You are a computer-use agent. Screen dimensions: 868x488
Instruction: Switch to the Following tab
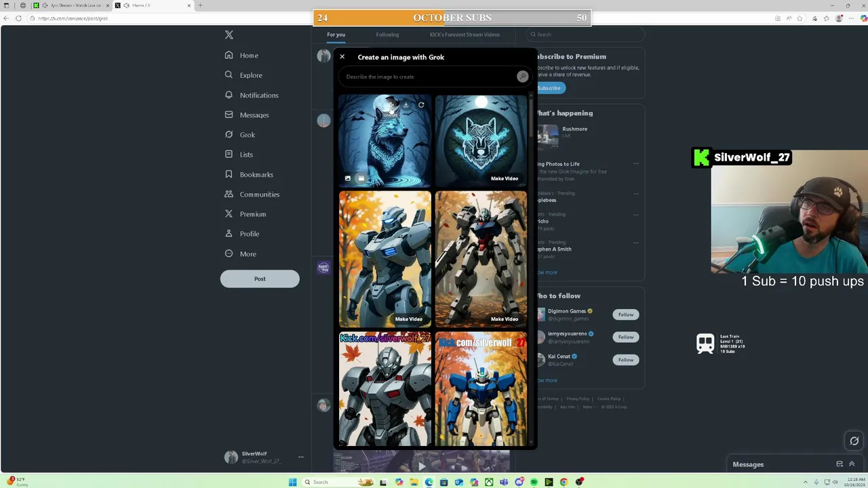click(x=387, y=35)
